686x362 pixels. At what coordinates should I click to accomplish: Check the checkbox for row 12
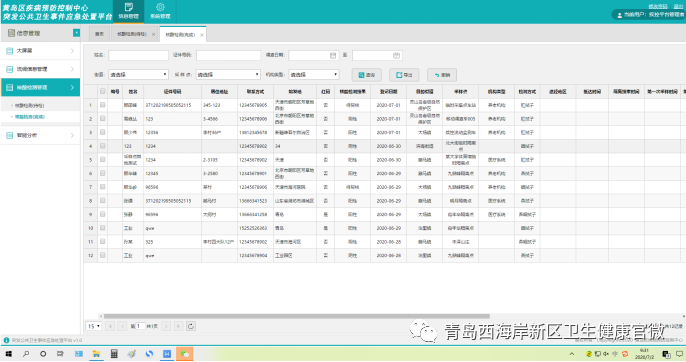[x=102, y=255]
